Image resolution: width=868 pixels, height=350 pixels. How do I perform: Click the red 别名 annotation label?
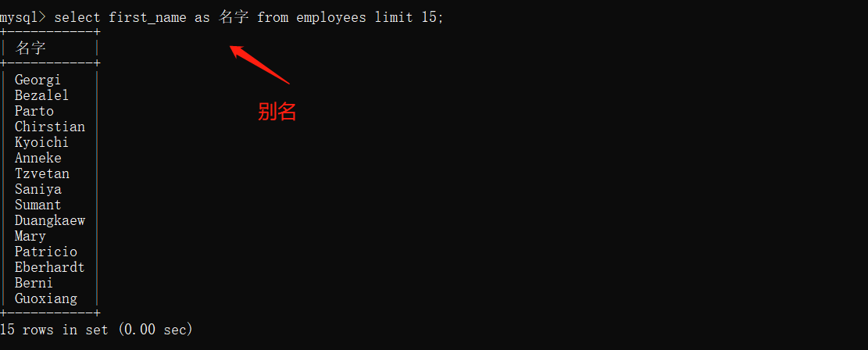(x=277, y=112)
